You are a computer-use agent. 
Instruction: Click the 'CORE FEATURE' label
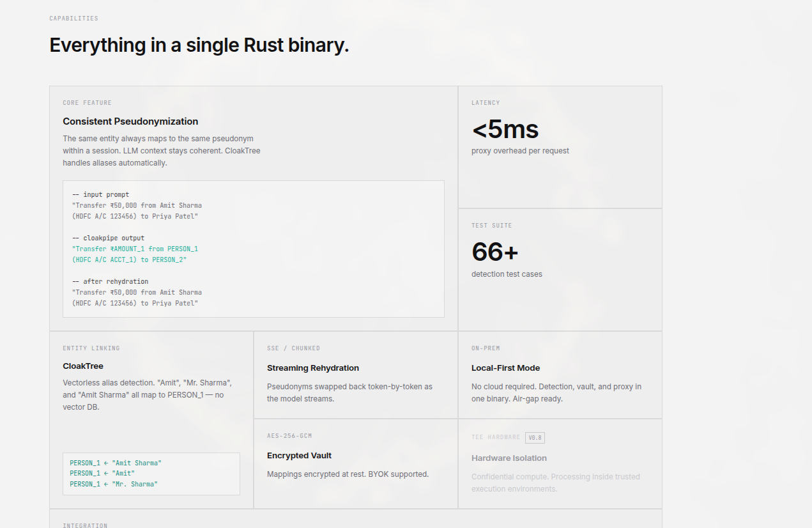tap(87, 103)
